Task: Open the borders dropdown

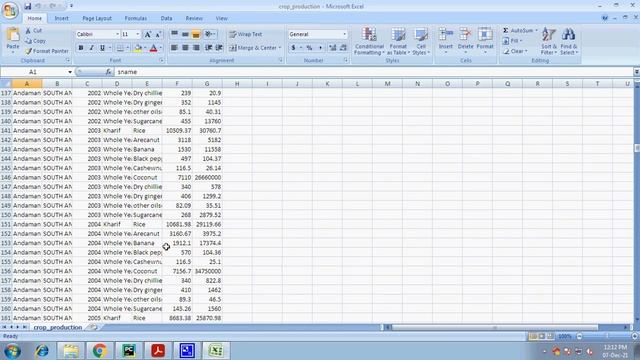Action: 127,48
